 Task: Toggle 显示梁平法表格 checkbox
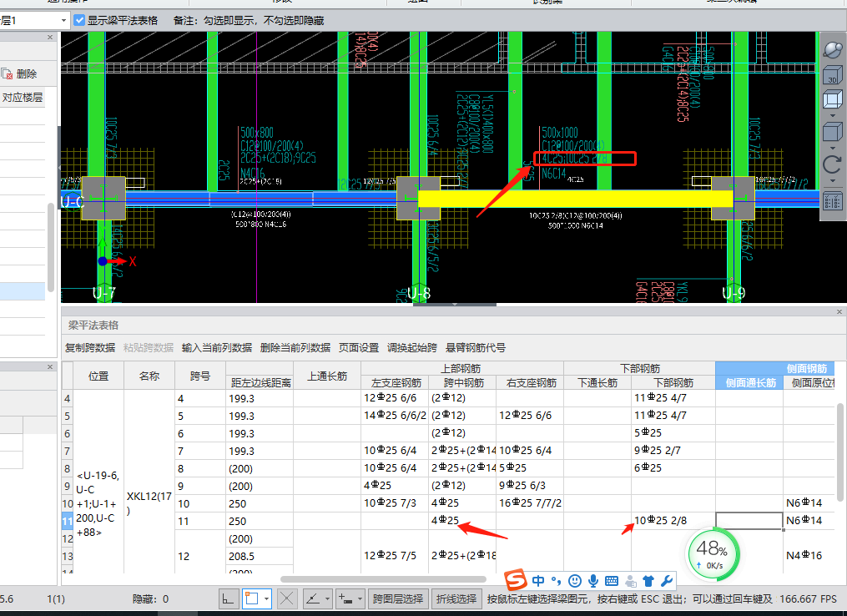click(x=79, y=21)
